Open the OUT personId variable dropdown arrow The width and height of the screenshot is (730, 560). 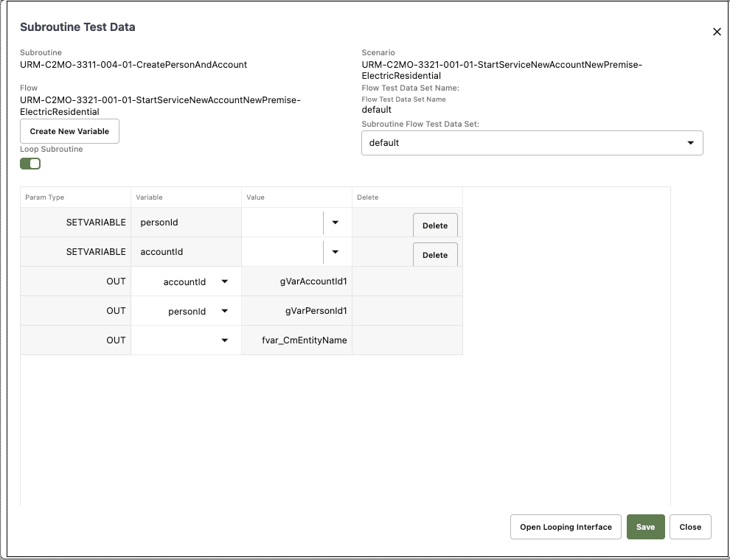tap(224, 311)
